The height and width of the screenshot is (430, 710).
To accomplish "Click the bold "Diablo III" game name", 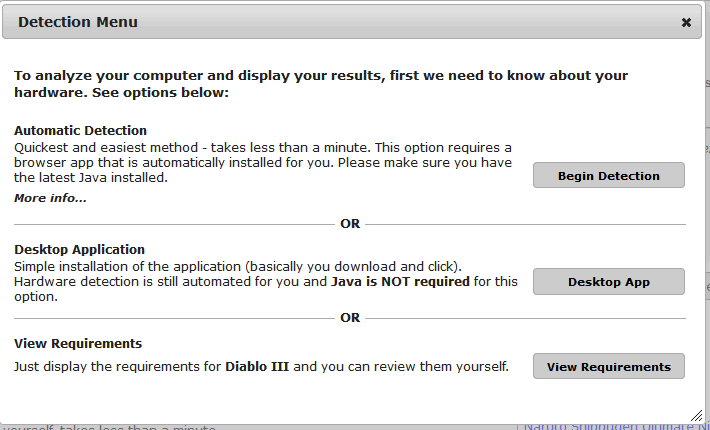I will [x=257, y=366].
